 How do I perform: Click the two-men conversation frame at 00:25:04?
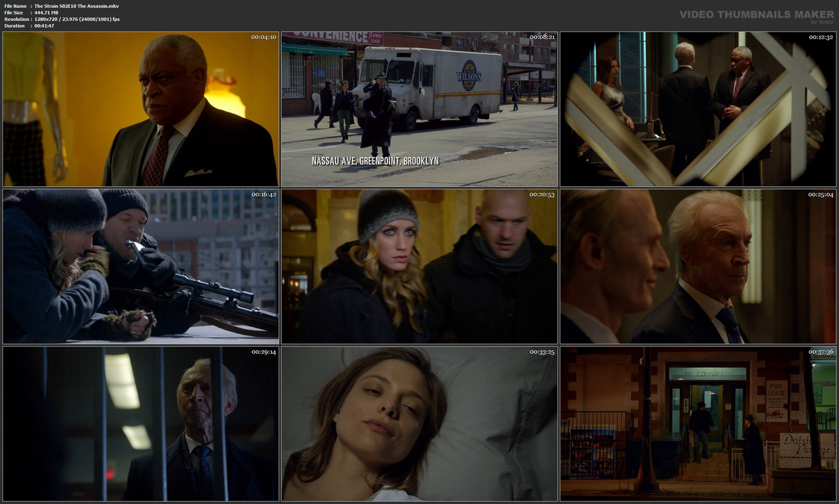click(x=699, y=265)
